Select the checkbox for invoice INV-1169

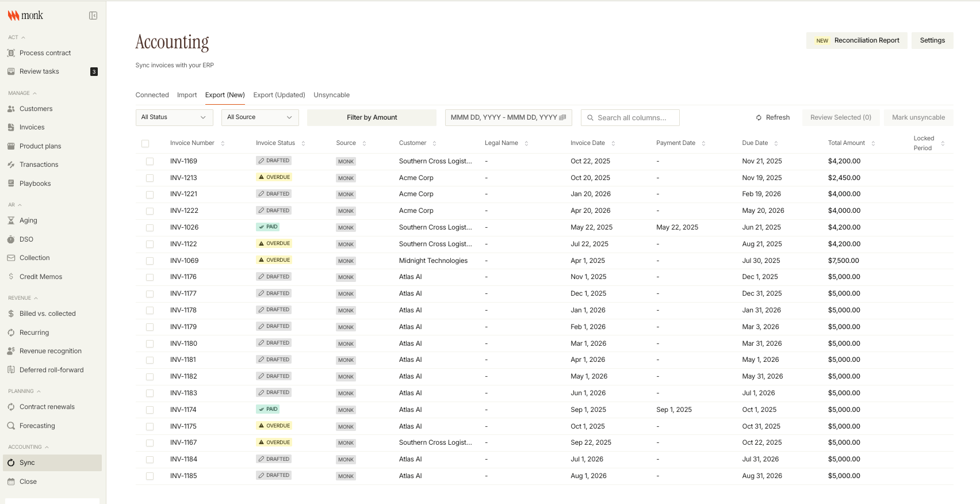(150, 162)
